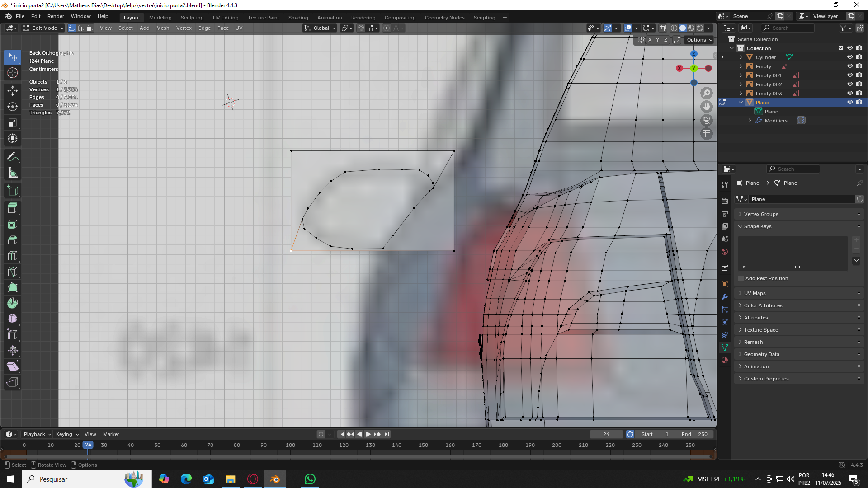Screen dimensions: 868x488
Task: Toggle visibility of Empty.002
Action: pyautogui.click(x=850, y=84)
